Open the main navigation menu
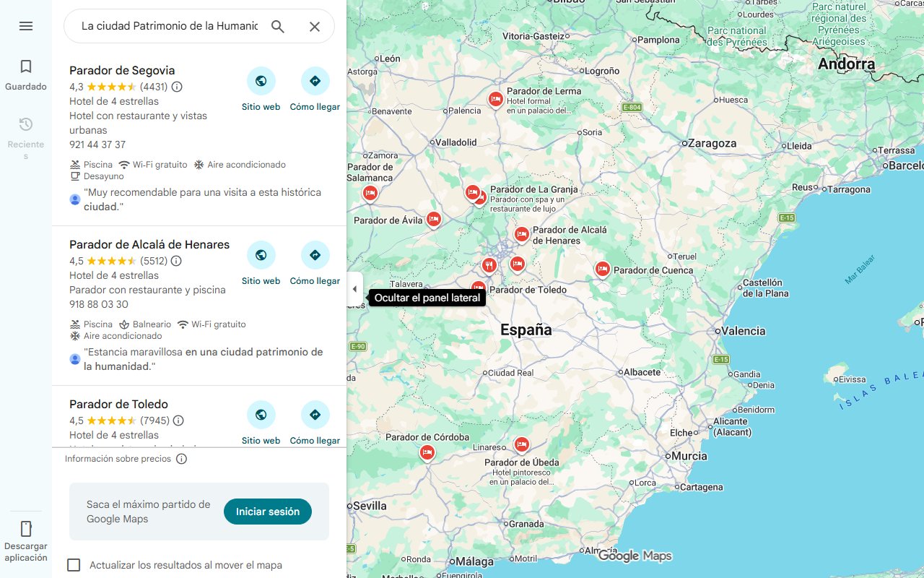Screen dimensions: 924x578 [x=26, y=26]
